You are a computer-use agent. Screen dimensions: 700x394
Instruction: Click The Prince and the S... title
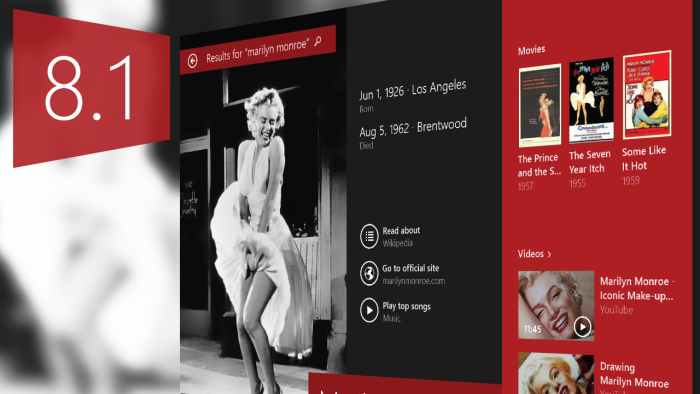pyautogui.click(x=539, y=165)
